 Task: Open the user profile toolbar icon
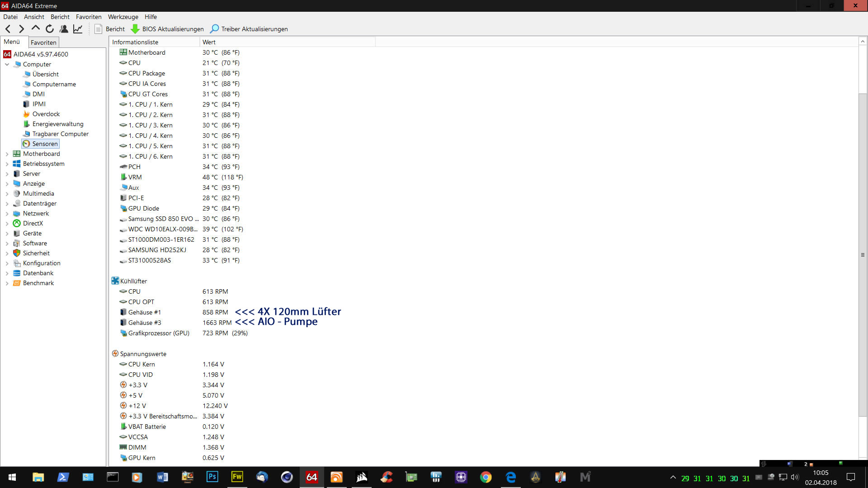(64, 29)
